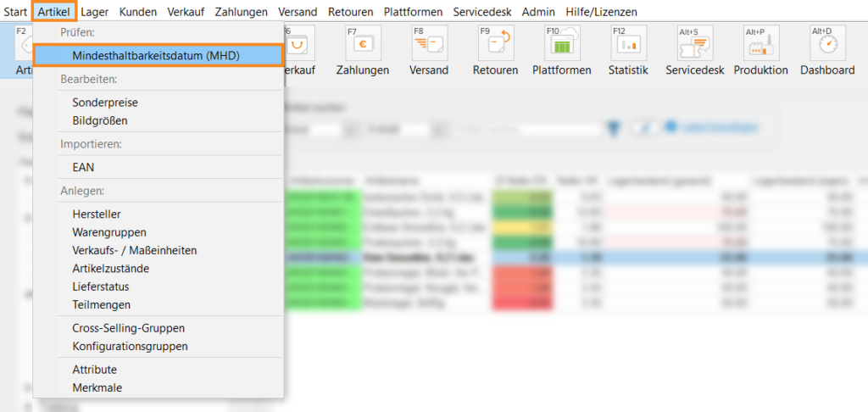868x412 pixels.
Task: Select Bildgrößen menu entry
Action: [100, 120]
